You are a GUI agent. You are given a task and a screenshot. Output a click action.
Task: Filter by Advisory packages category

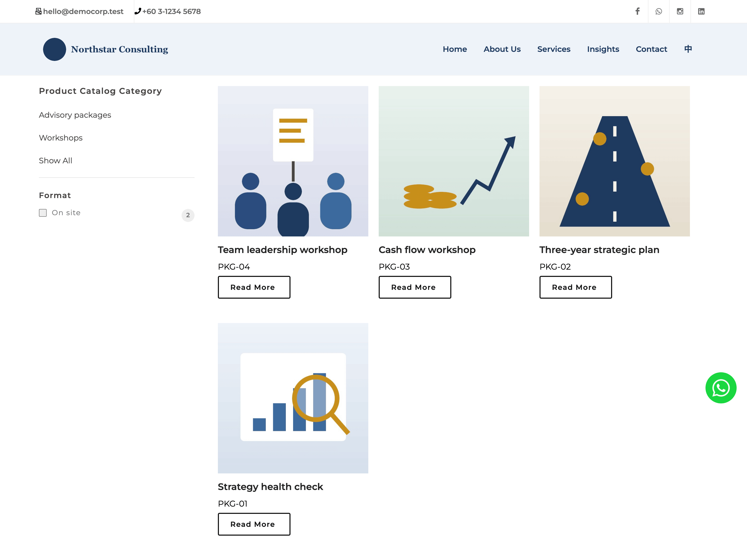point(75,115)
